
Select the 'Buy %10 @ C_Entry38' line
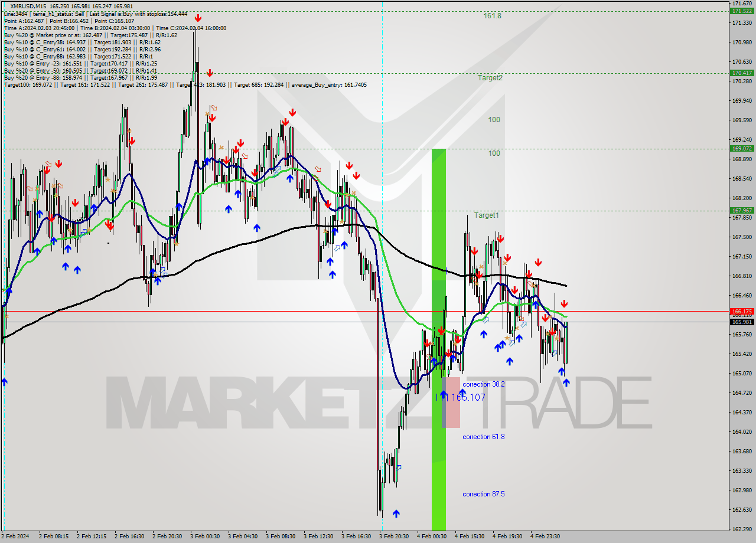tap(82, 42)
